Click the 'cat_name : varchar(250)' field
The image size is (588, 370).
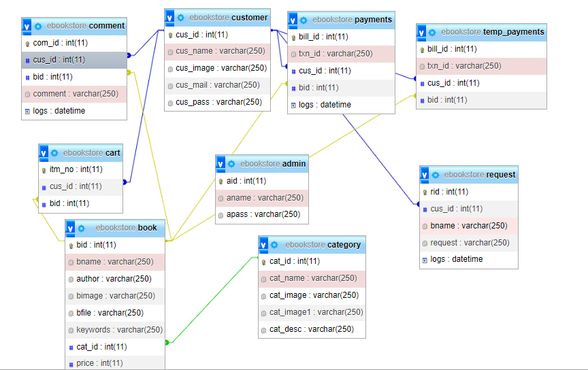tap(312, 278)
